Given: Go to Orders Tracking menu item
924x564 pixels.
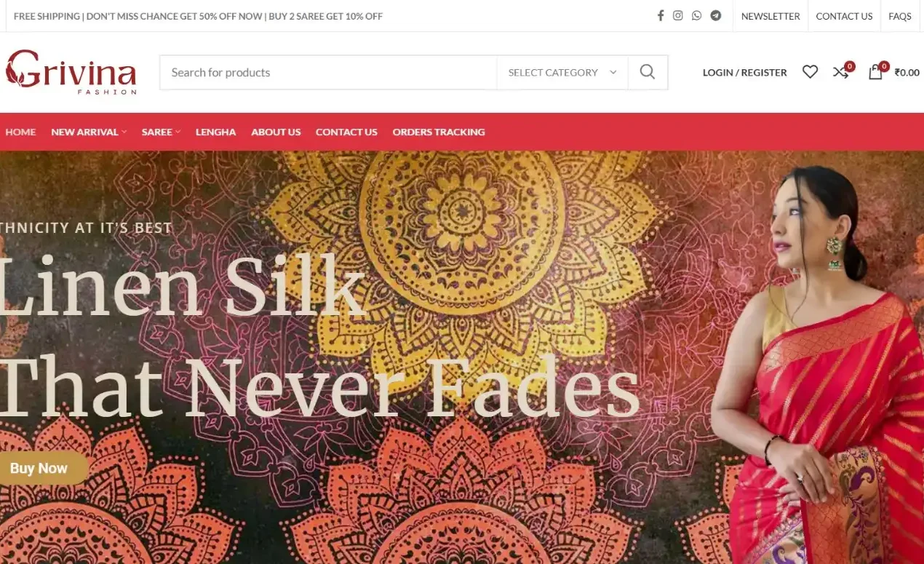Looking at the screenshot, I should click(x=439, y=132).
